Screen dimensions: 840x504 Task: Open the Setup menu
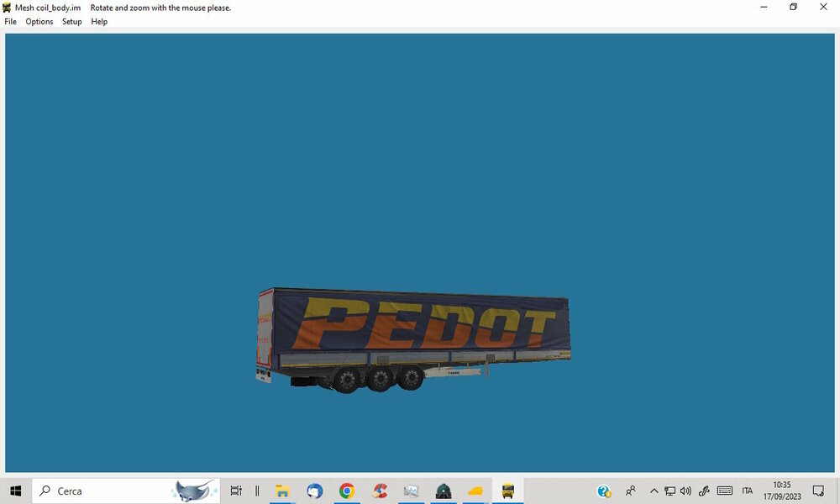click(71, 22)
